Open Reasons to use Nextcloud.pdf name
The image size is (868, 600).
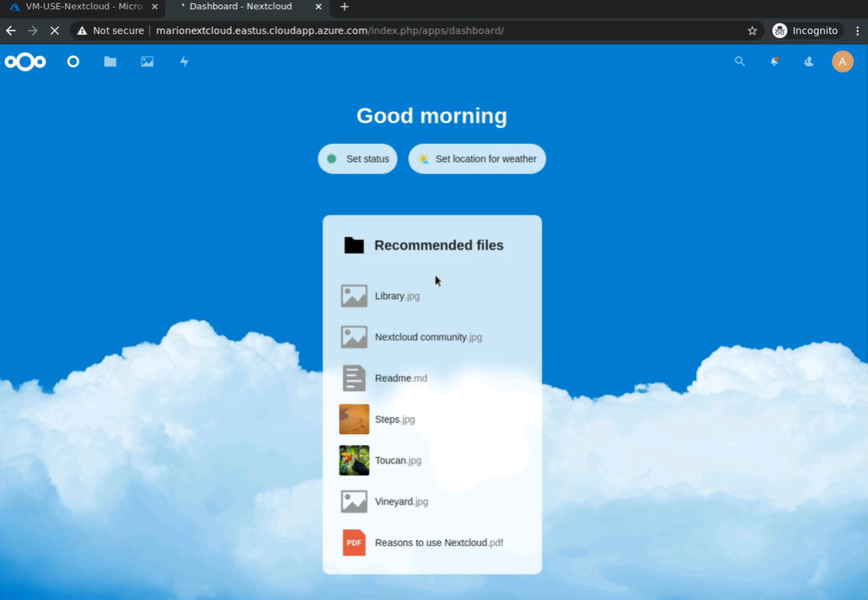pyautogui.click(x=439, y=543)
